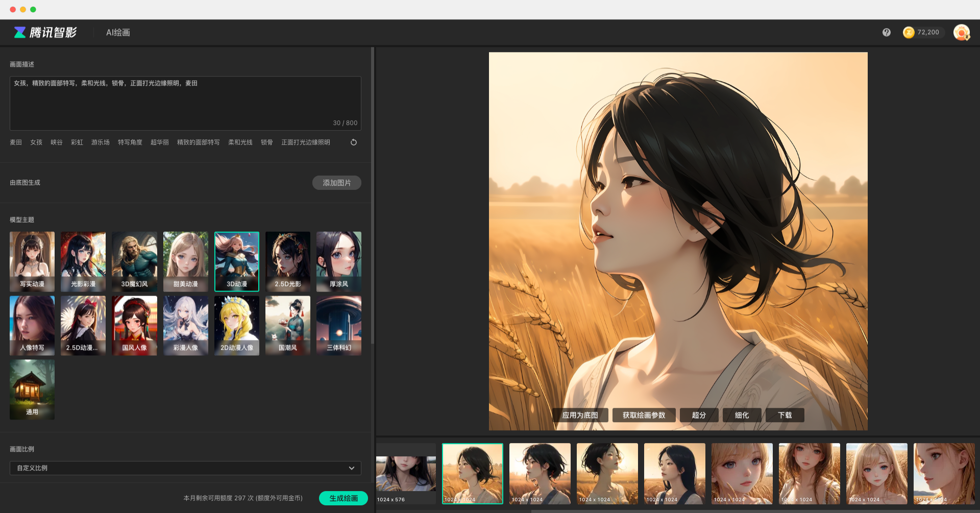The height and width of the screenshot is (513, 980).
Task: Click the aspect ratio dropdown chevron arrow
Action: [x=351, y=468]
